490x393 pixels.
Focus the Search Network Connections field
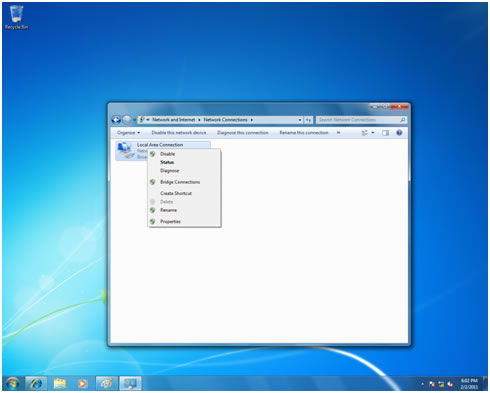[x=361, y=120]
